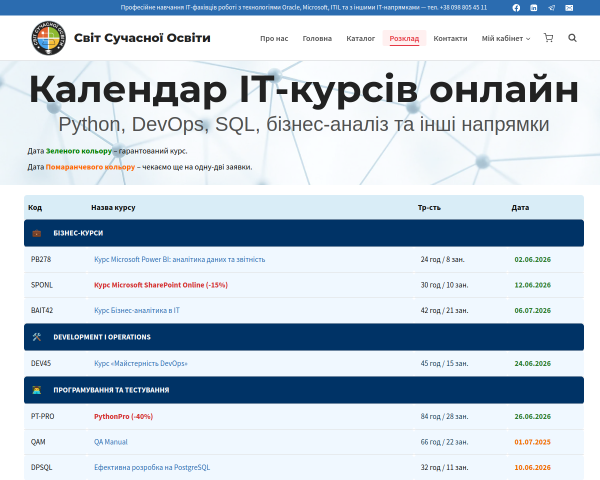Click the duration 42 год / 21 зан.
Image resolution: width=600 pixels, height=480 pixels.
(445, 310)
